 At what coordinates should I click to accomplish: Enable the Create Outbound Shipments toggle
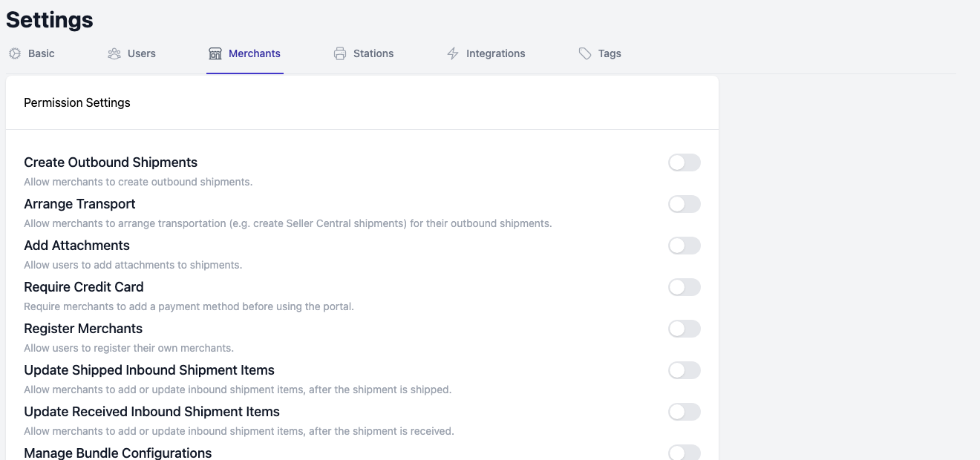tap(685, 162)
